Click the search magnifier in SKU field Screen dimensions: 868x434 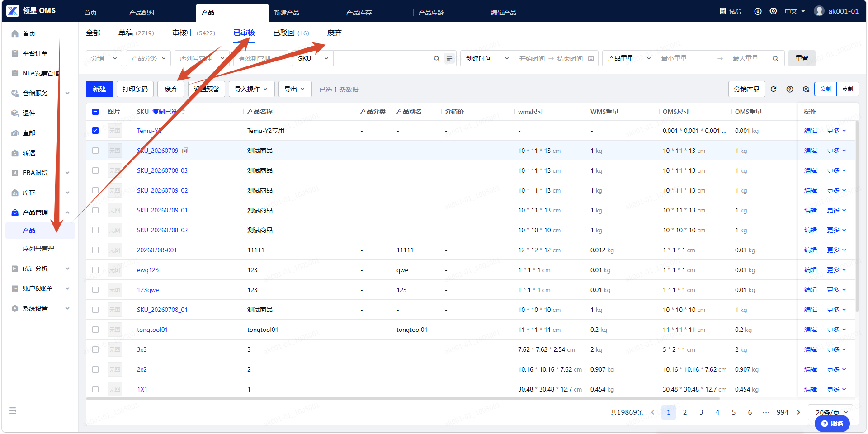coord(437,58)
